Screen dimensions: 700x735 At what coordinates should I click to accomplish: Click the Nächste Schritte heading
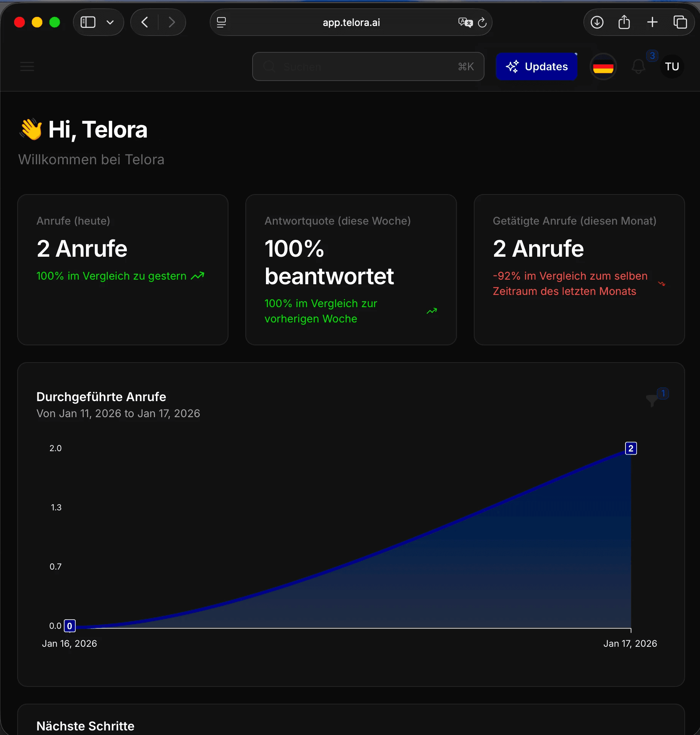86,726
